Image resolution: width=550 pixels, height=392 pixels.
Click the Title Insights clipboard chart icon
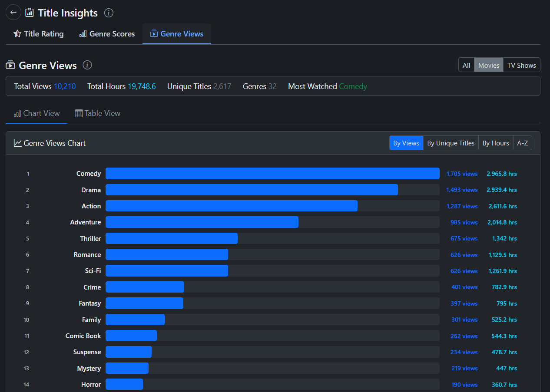click(30, 13)
